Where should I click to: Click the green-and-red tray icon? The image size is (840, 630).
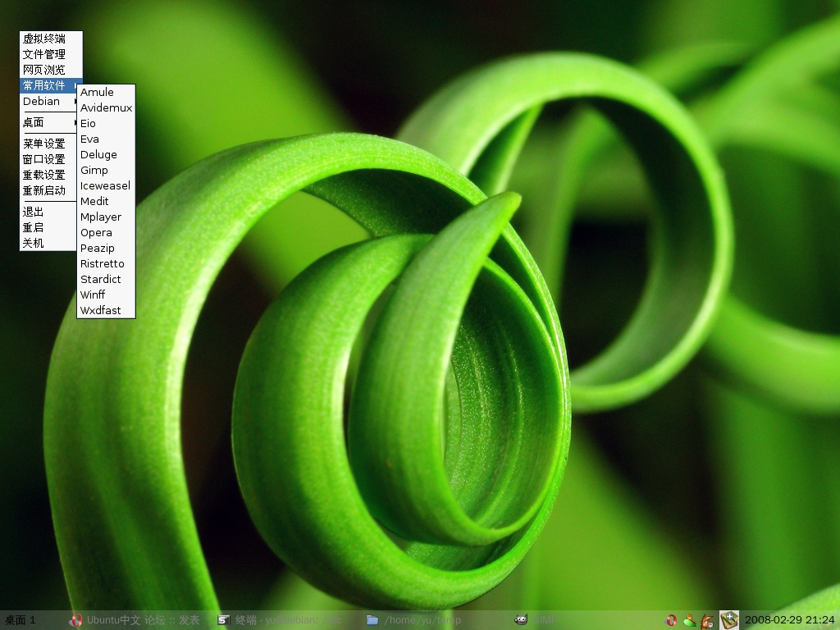pyautogui.click(x=689, y=620)
